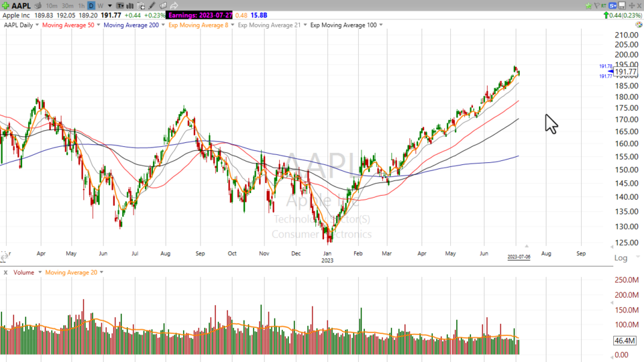Click the AAPL ticker symbol text
The height and width of the screenshot is (362, 644).
coord(21,6)
